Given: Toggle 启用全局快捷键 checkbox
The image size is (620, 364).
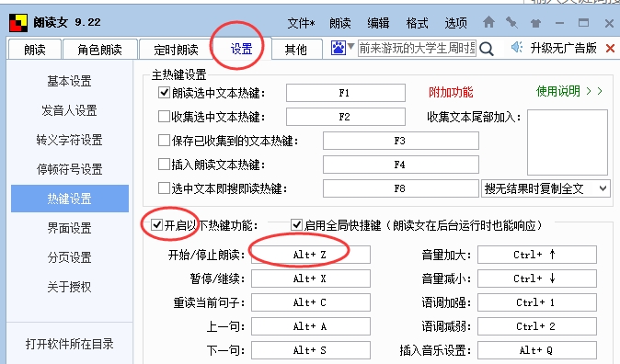Looking at the screenshot, I should (296, 225).
